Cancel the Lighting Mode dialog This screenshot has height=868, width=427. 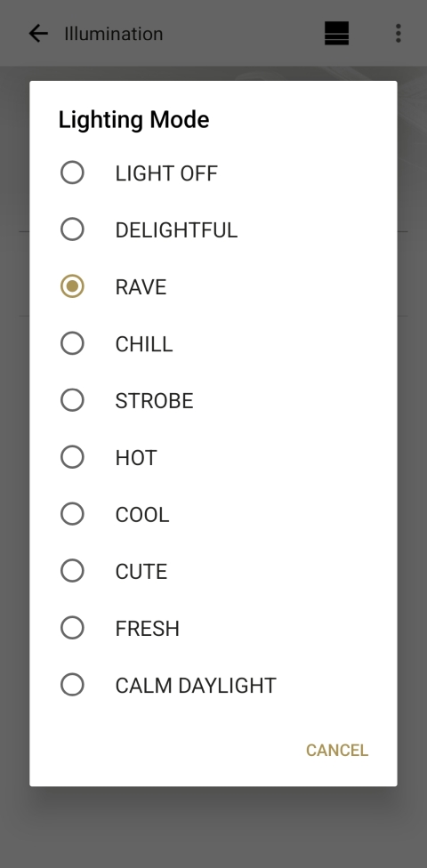pos(337,750)
